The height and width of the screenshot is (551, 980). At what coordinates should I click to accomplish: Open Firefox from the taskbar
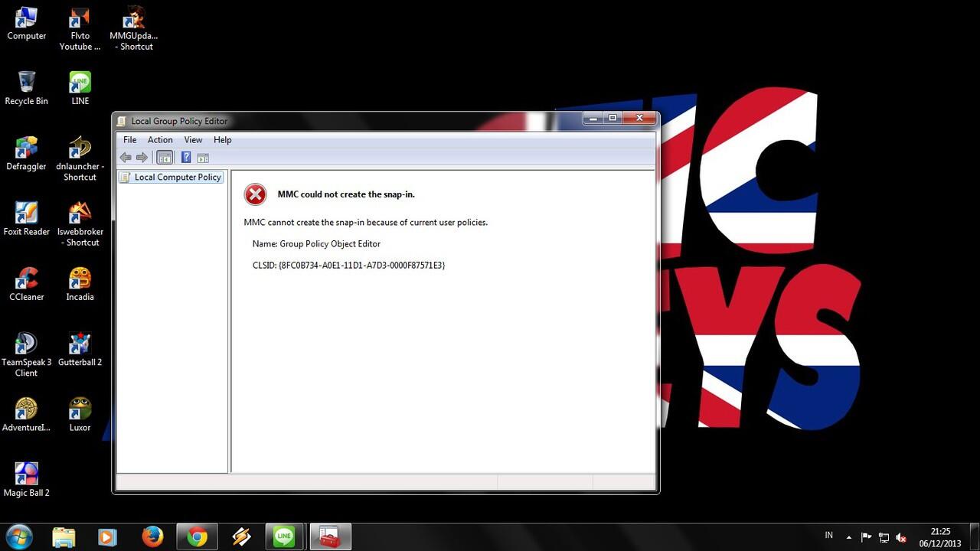pos(152,537)
